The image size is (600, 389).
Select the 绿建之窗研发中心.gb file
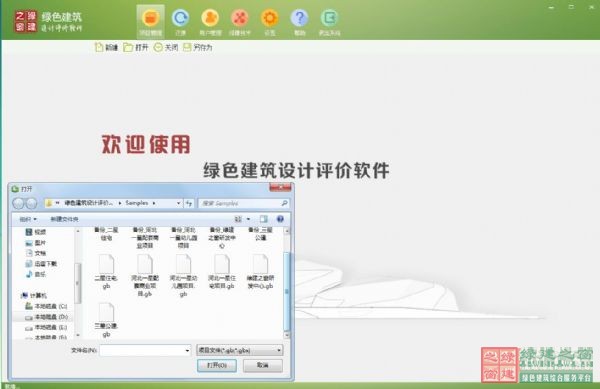click(x=260, y=272)
